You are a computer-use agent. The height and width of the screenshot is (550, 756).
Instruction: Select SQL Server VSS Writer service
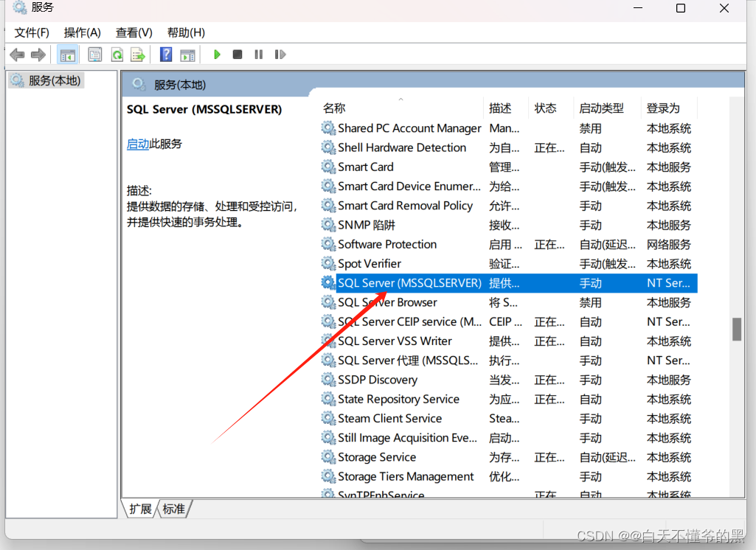click(509, 341)
